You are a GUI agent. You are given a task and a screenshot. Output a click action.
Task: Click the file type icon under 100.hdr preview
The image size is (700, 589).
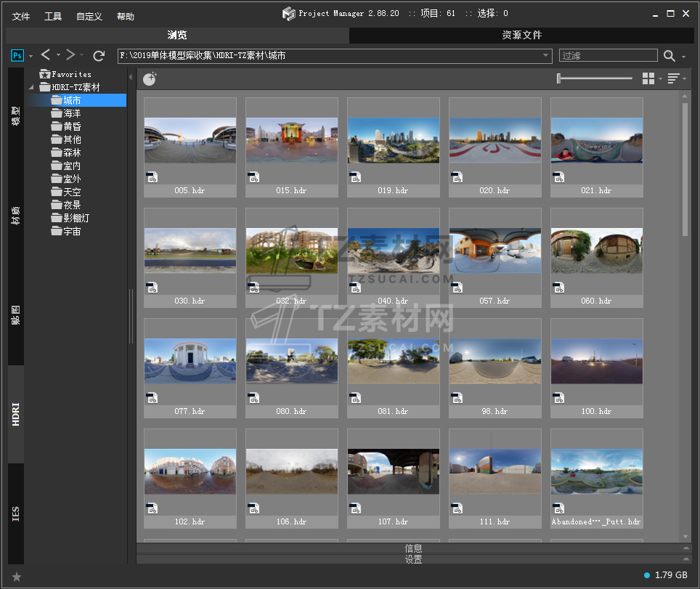(559, 398)
